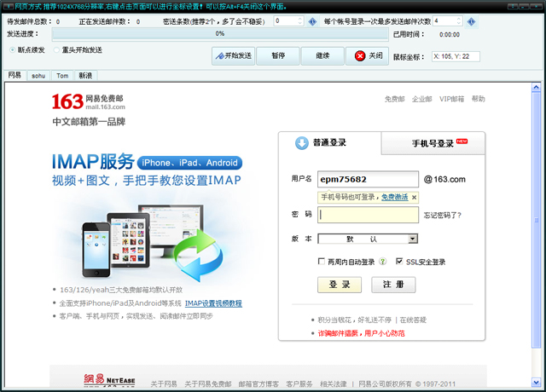The image size is (546, 392).
Task: Click the BCC count input field
Action: [x=286, y=21]
